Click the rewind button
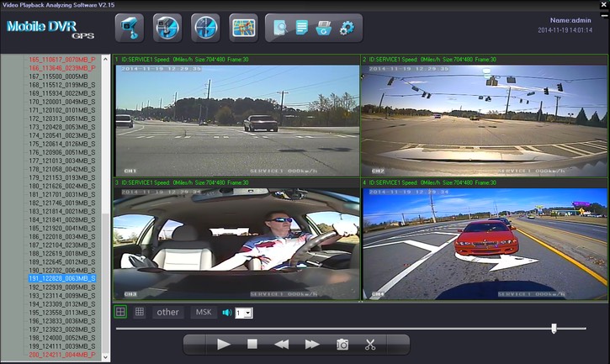The image size is (610, 364). (x=282, y=345)
